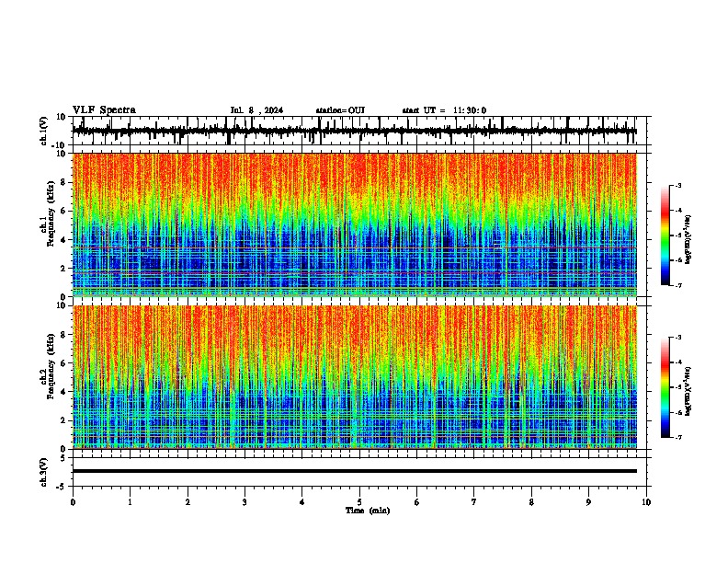The width and height of the screenshot is (728, 563).
Task: Click inside the ch.1 spectrogram panel
Action: 354,224
